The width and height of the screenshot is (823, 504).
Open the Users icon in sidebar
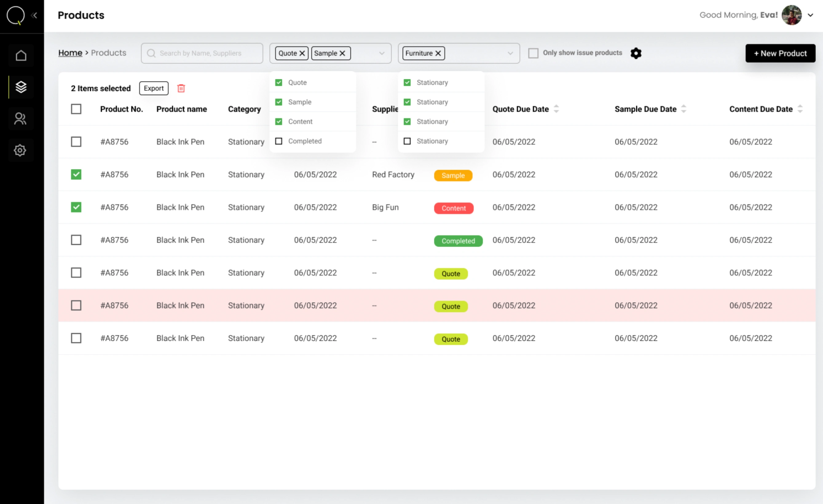pyautogui.click(x=20, y=119)
